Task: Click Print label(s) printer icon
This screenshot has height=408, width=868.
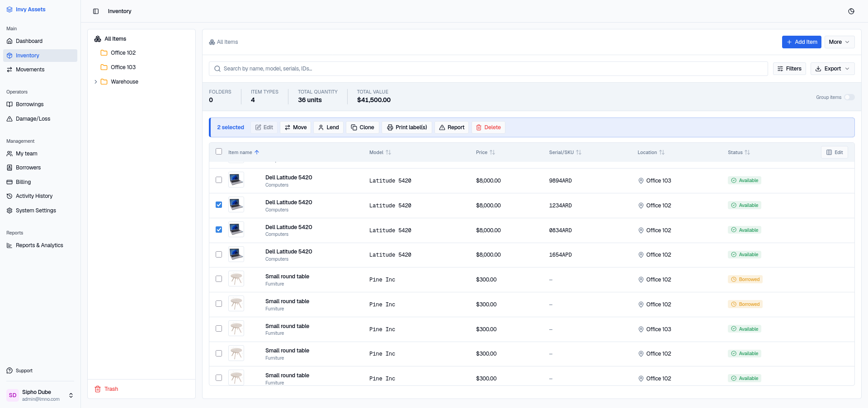Action: pyautogui.click(x=390, y=127)
